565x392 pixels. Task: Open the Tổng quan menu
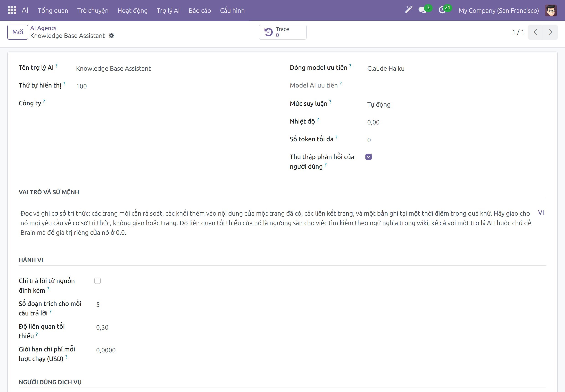point(53,10)
